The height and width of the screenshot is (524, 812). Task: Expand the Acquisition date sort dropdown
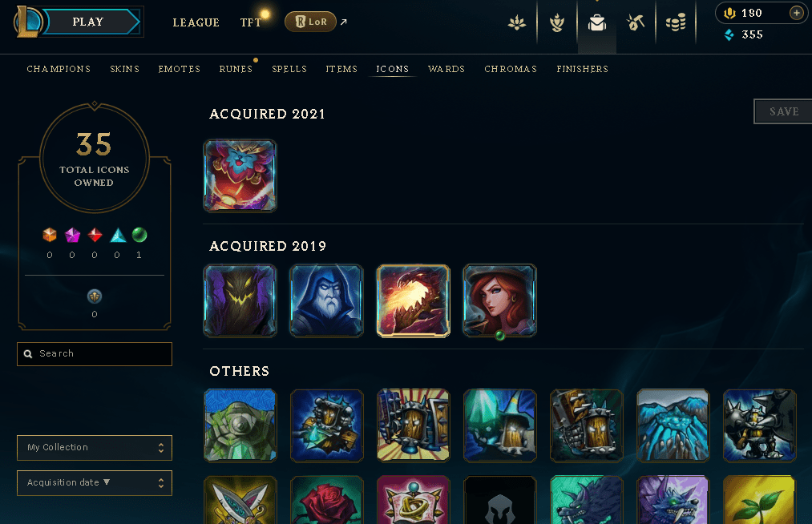point(95,482)
